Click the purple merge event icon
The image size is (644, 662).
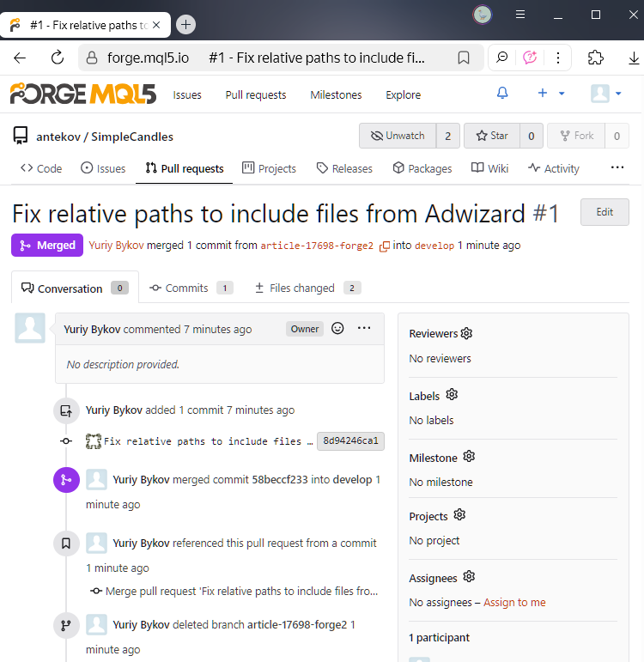click(x=66, y=480)
